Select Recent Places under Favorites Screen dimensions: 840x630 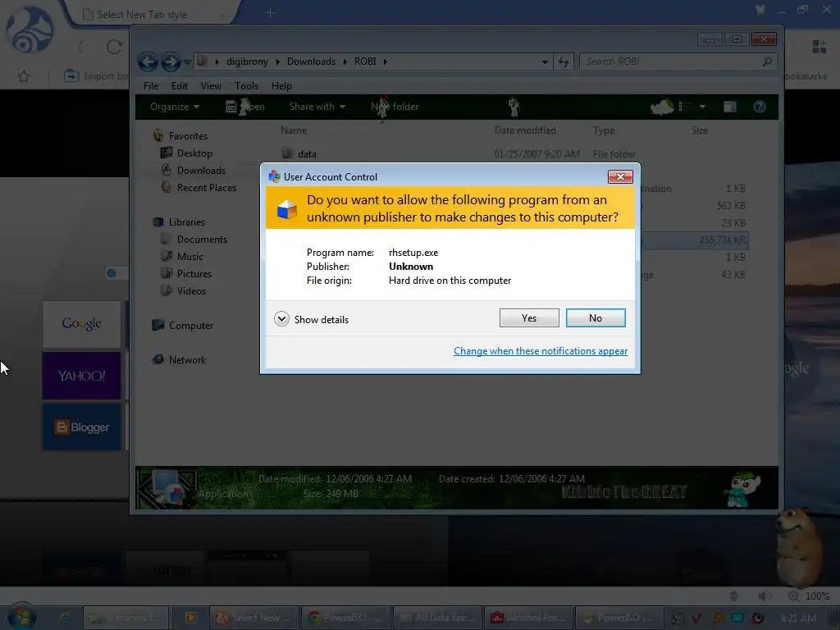click(199, 188)
